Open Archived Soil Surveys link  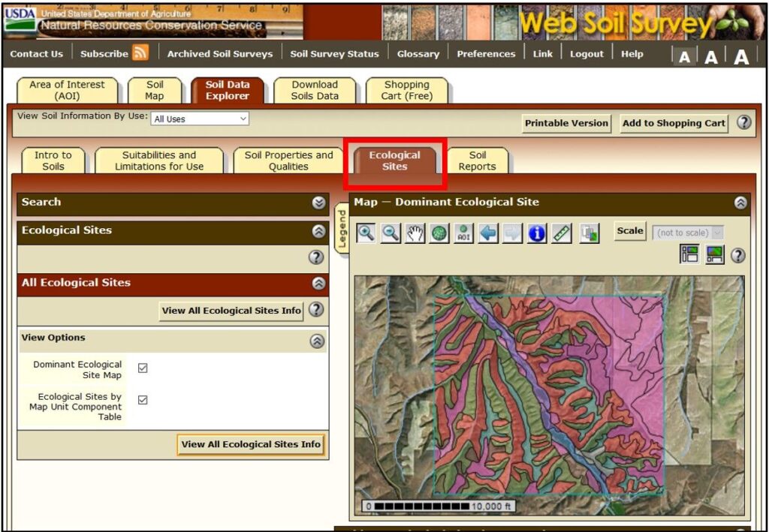tap(220, 54)
